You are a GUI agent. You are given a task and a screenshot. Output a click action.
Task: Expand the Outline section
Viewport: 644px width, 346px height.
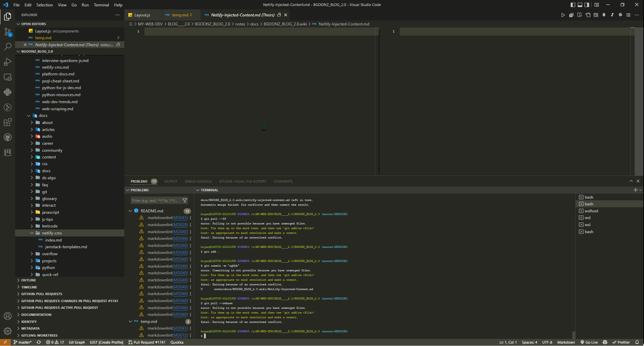pyautogui.click(x=28, y=280)
